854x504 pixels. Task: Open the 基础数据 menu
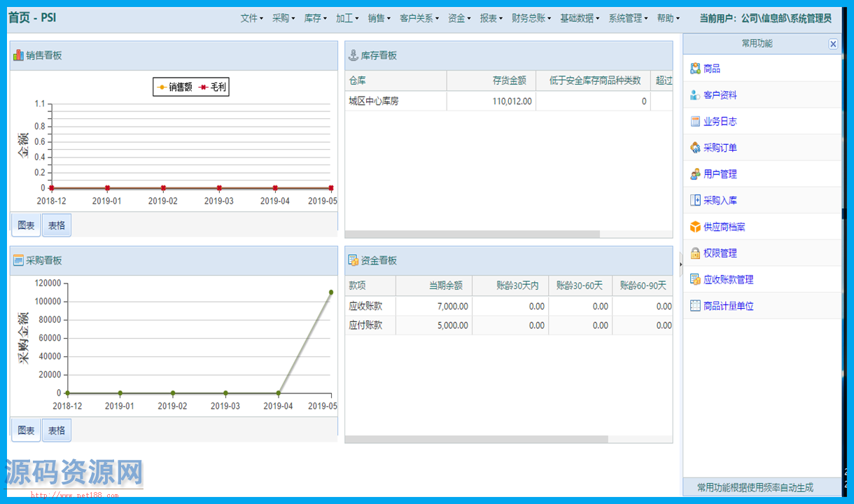tap(580, 18)
